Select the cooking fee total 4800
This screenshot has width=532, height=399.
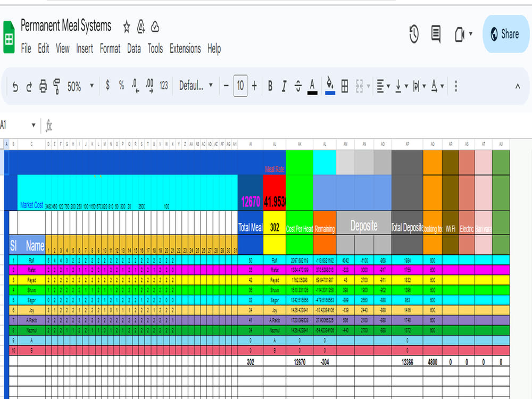tap(433, 361)
